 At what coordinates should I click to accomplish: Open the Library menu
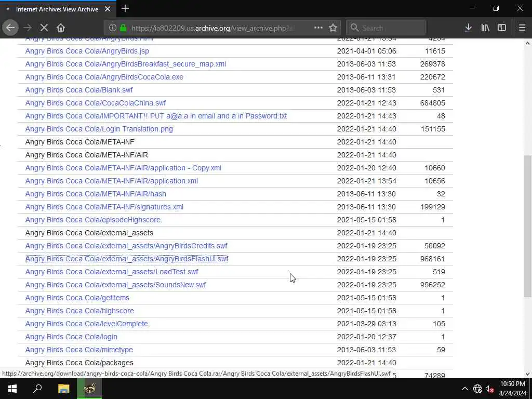[x=485, y=28]
